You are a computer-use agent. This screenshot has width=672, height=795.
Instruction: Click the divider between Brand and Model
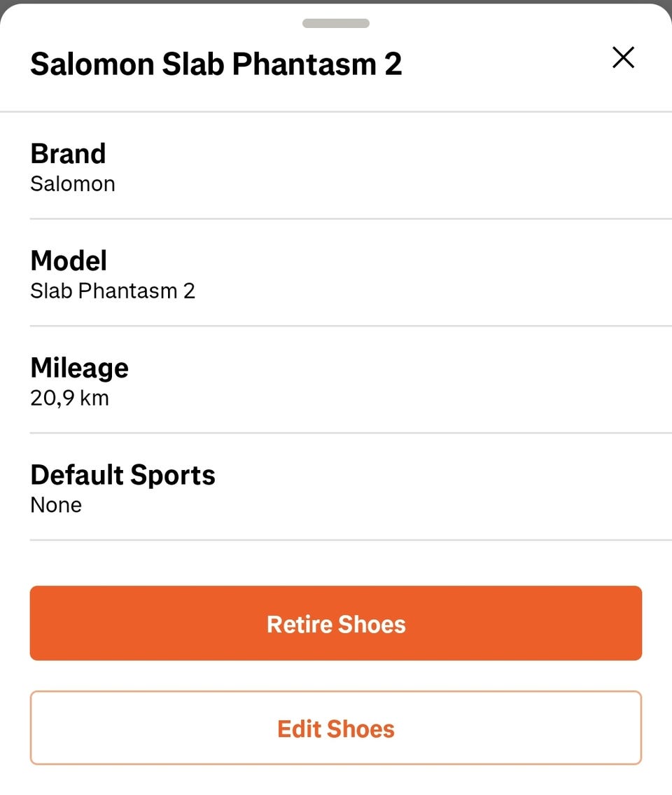(x=350, y=219)
